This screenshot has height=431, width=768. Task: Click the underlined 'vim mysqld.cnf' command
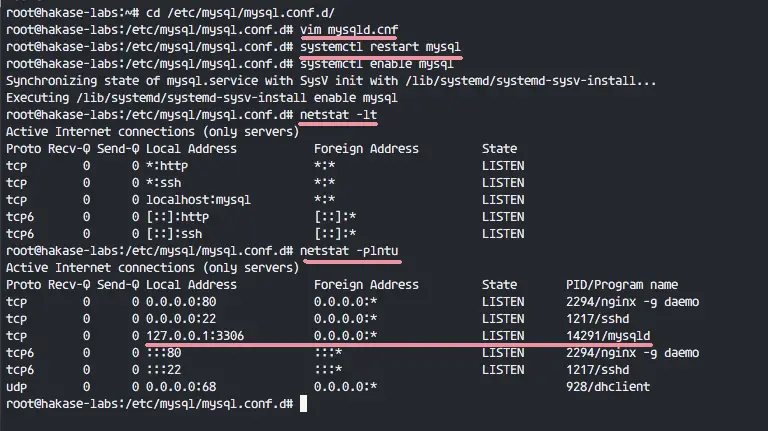[x=349, y=30]
